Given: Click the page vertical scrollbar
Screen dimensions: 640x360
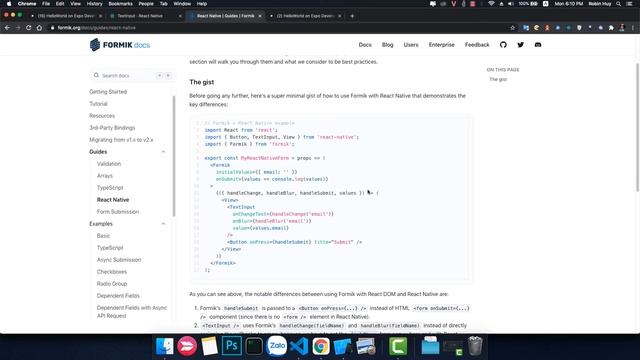Looking at the screenshot, I should click(x=638, y=127).
